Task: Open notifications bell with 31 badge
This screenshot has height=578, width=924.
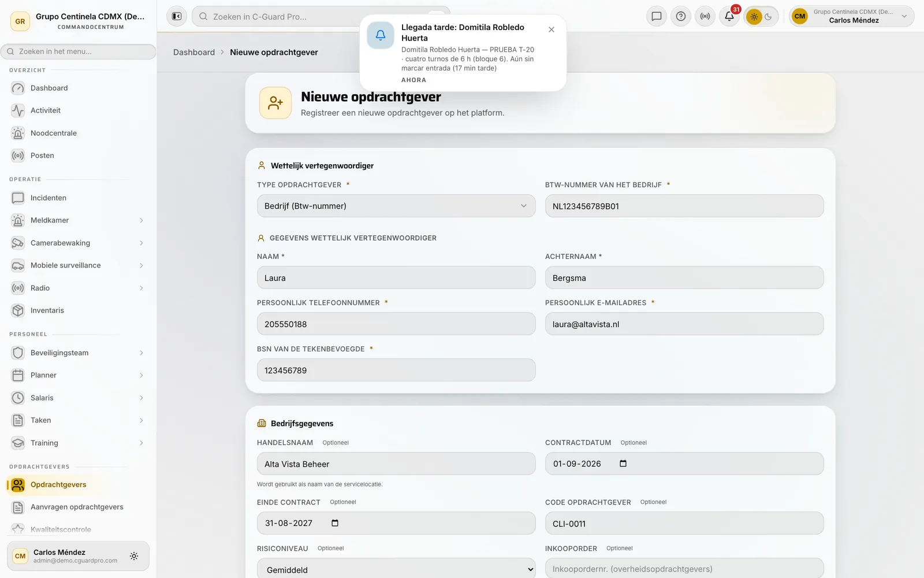Action: click(729, 16)
